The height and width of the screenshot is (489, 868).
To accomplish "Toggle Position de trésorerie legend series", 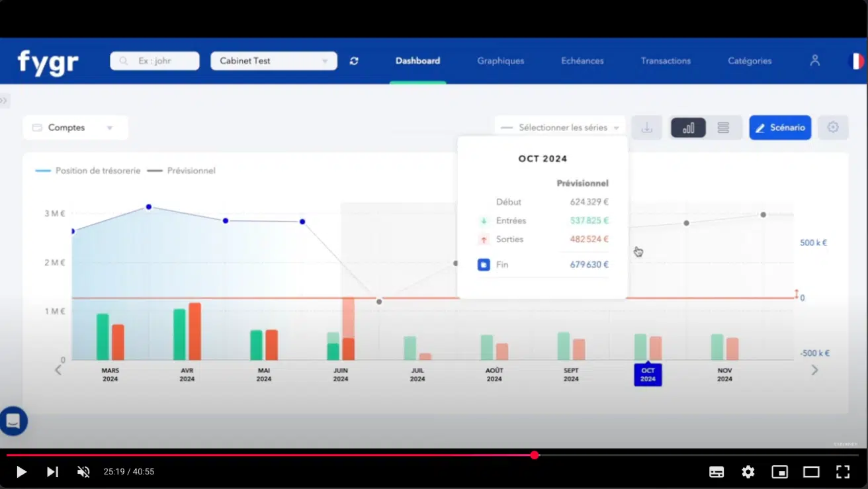I will (89, 171).
